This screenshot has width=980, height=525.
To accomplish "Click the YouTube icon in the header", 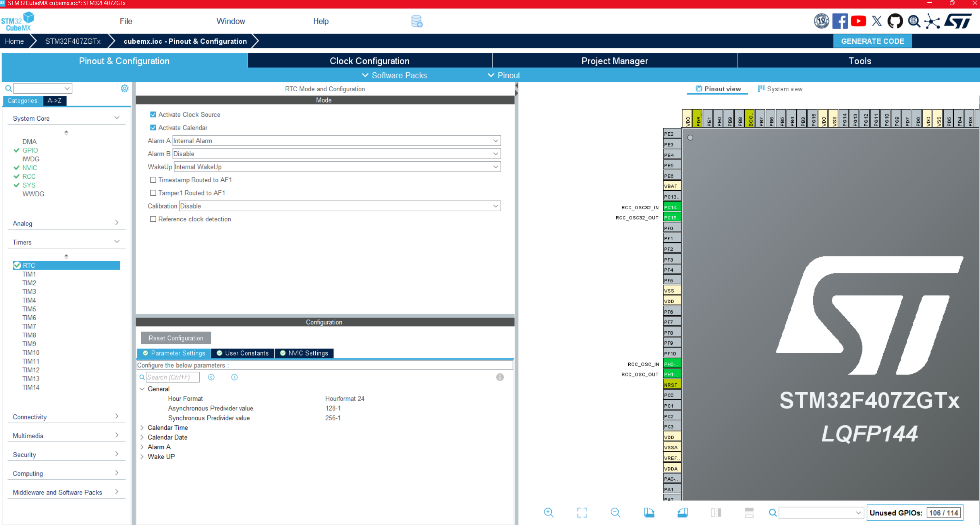I will tap(859, 21).
